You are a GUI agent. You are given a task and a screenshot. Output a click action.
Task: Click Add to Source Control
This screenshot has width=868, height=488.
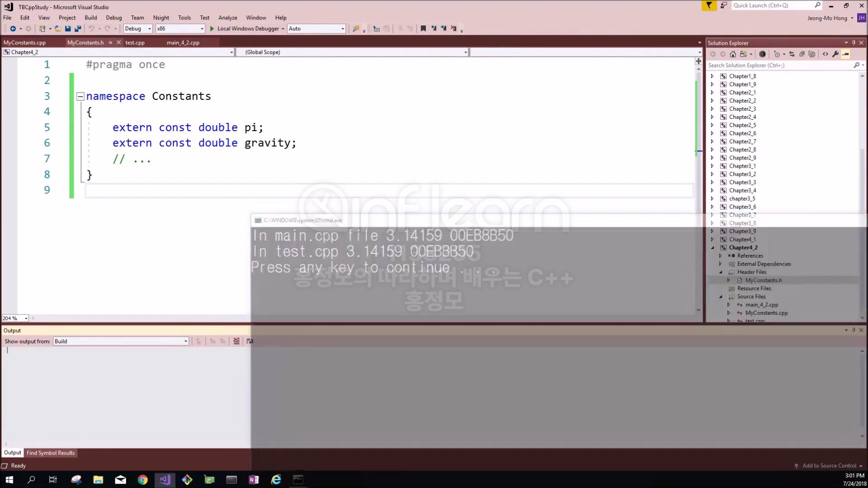pos(829,465)
